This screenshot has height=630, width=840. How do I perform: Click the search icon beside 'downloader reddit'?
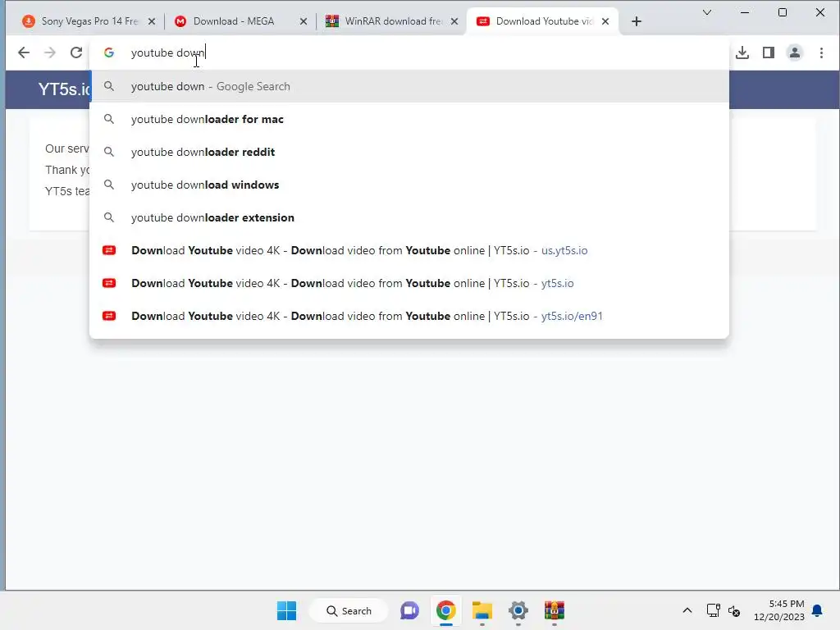109,152
